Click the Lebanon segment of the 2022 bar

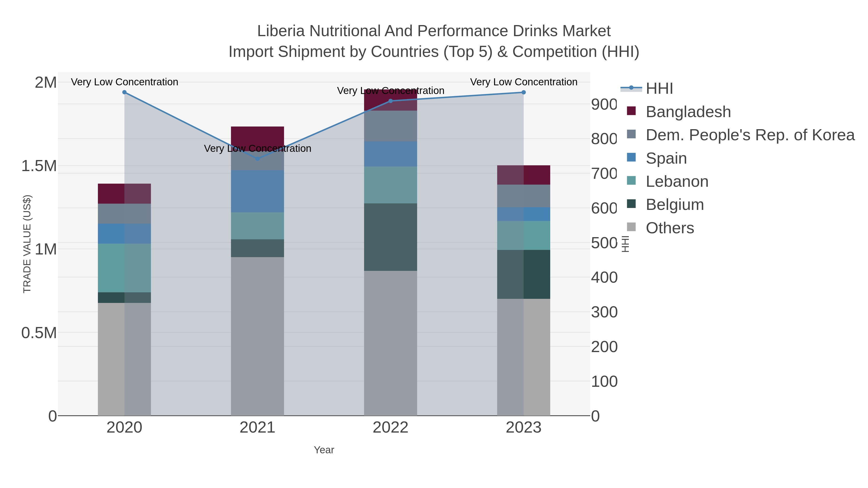[391, 185]
